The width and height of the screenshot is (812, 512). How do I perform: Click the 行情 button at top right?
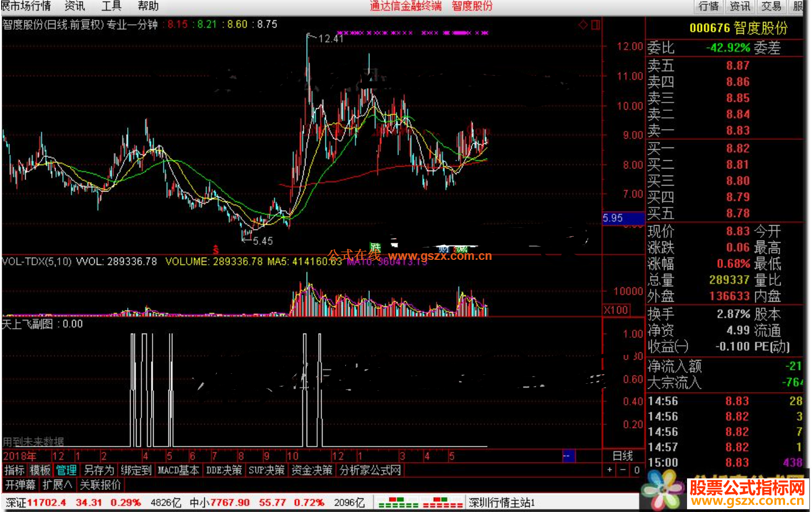[x=709, y=6]
